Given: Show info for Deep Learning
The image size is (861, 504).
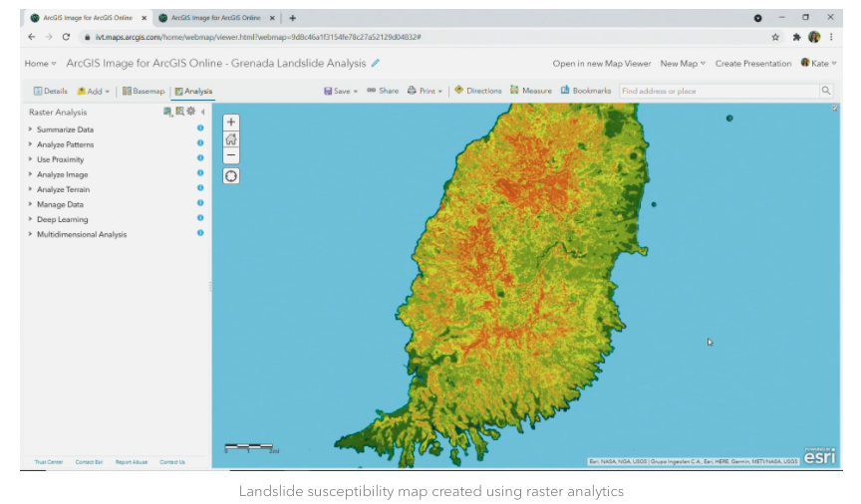Looking at the screenshot, I should point(200,218).
